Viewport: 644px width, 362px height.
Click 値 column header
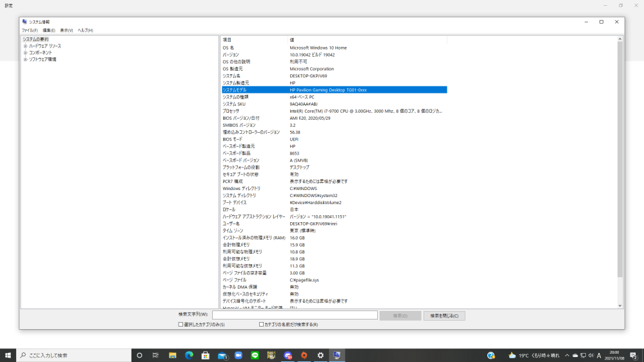367,40
